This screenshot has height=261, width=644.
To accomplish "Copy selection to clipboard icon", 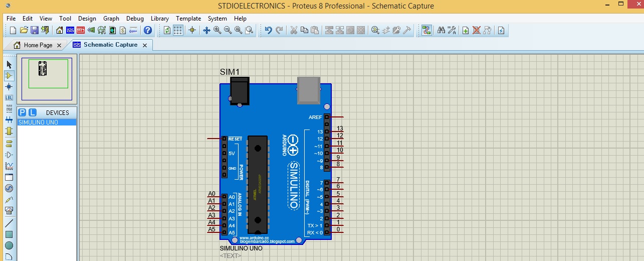I will 304,30.
